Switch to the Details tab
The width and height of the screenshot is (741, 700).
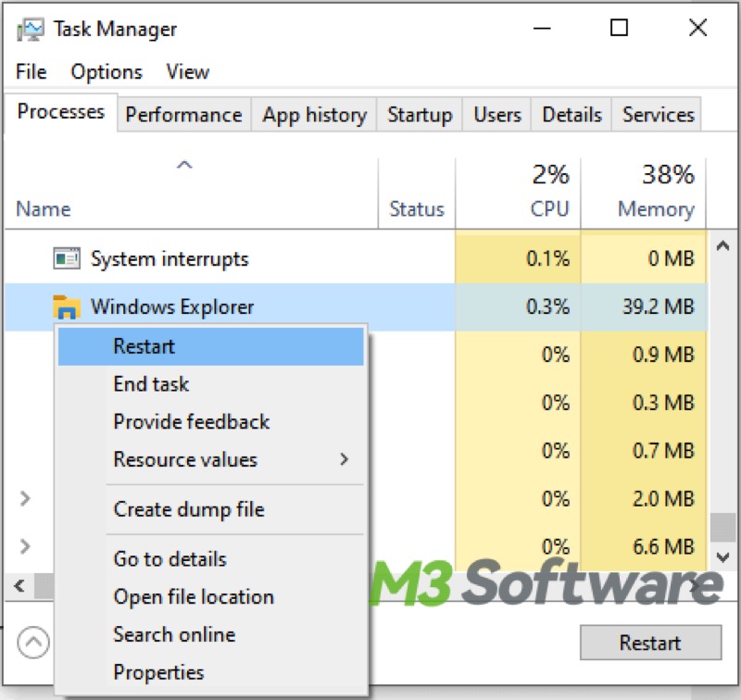[x=571, y=115]
